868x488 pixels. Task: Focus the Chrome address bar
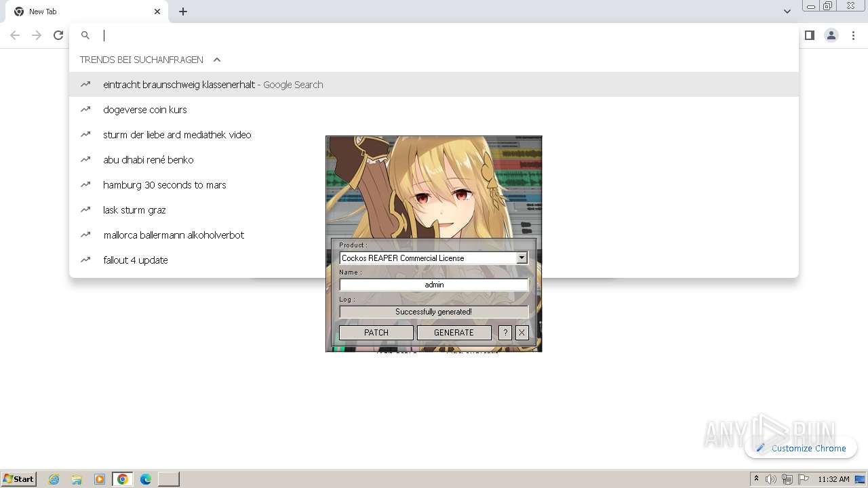coord(434,35)
